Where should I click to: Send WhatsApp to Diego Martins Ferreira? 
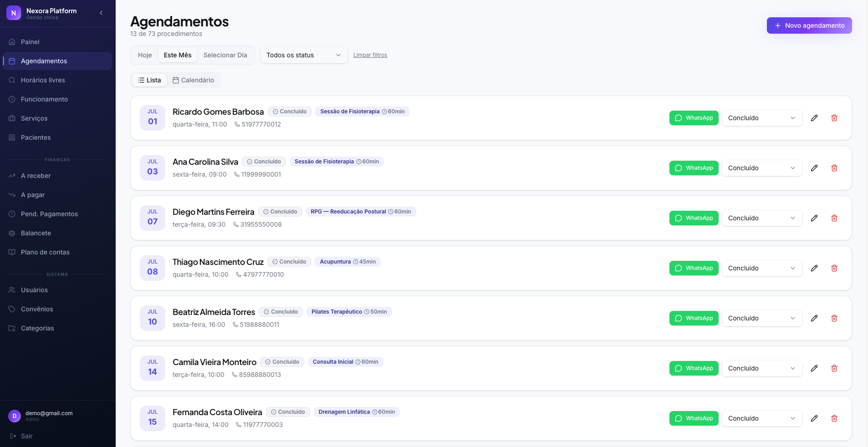coord(694,218)
